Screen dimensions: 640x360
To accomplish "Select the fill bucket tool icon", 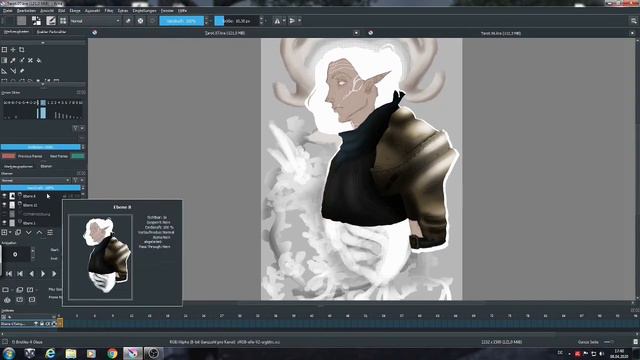I will (39, 60).
